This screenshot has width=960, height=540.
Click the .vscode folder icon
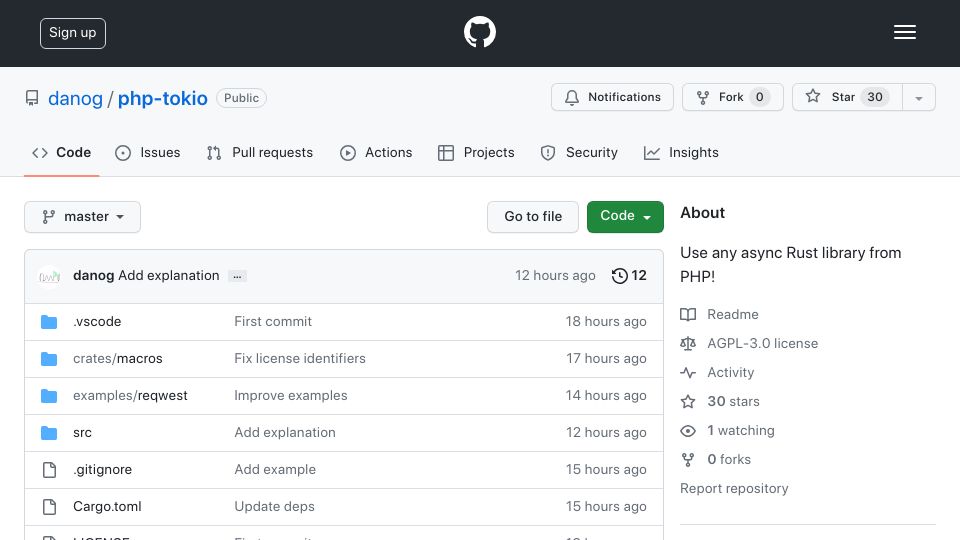pyautogui.click(x=49, y=322)
